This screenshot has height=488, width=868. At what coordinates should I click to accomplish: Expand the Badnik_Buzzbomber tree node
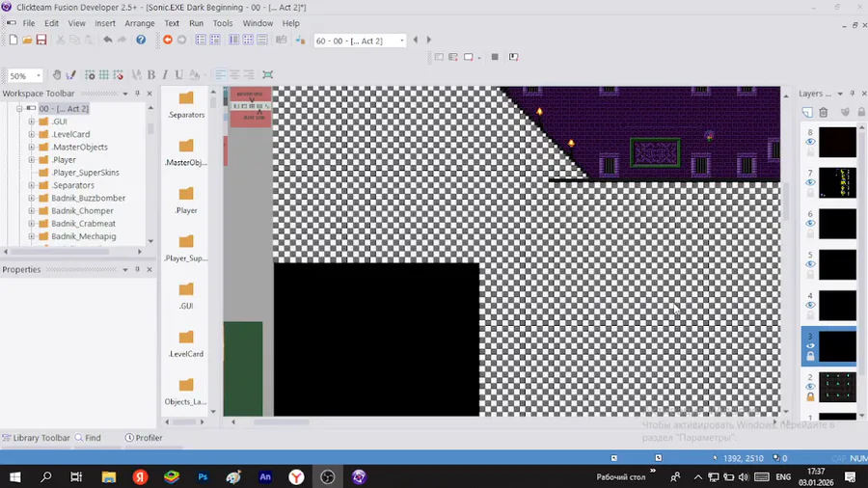coord(32,198)
